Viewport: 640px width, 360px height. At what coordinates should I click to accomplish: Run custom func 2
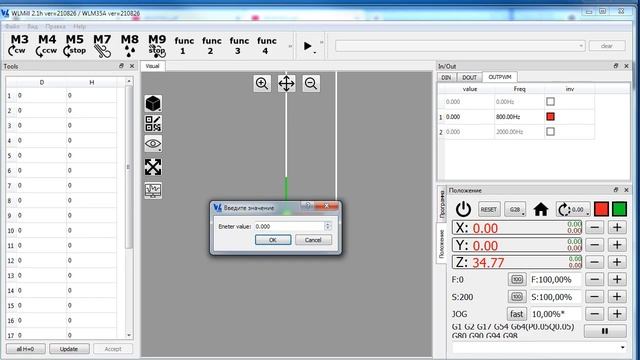(x=211, y=45)
